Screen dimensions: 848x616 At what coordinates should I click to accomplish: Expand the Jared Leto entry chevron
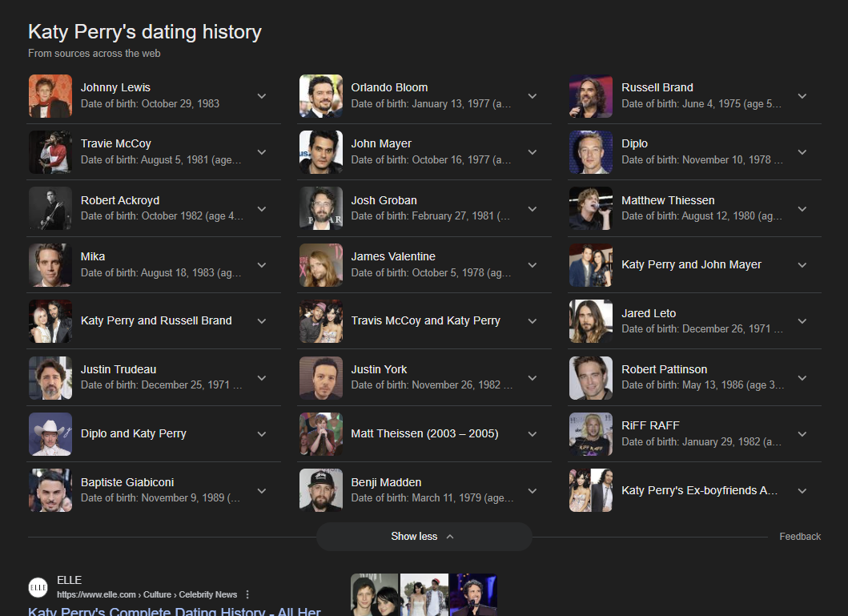tap(802, 321)
